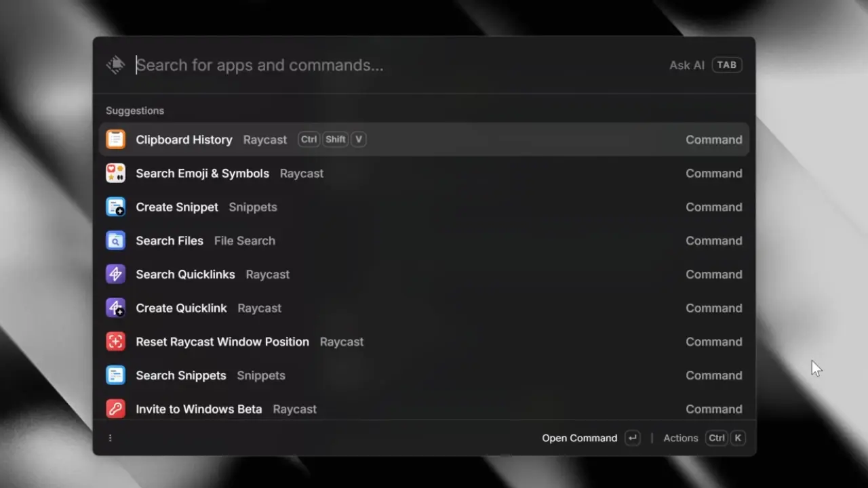Click the Search Snippets icon

pyautogui.click(x=115, y=375)
